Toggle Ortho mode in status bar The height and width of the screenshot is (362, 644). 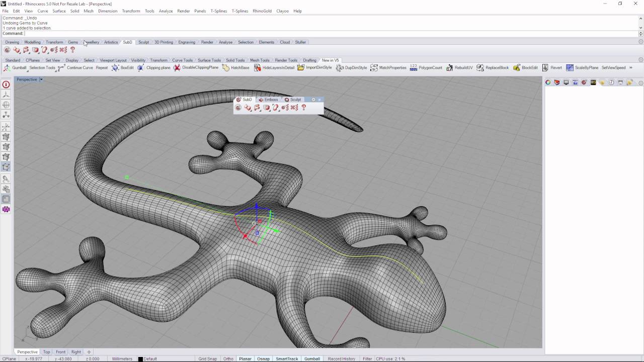(x=228, y=359)
